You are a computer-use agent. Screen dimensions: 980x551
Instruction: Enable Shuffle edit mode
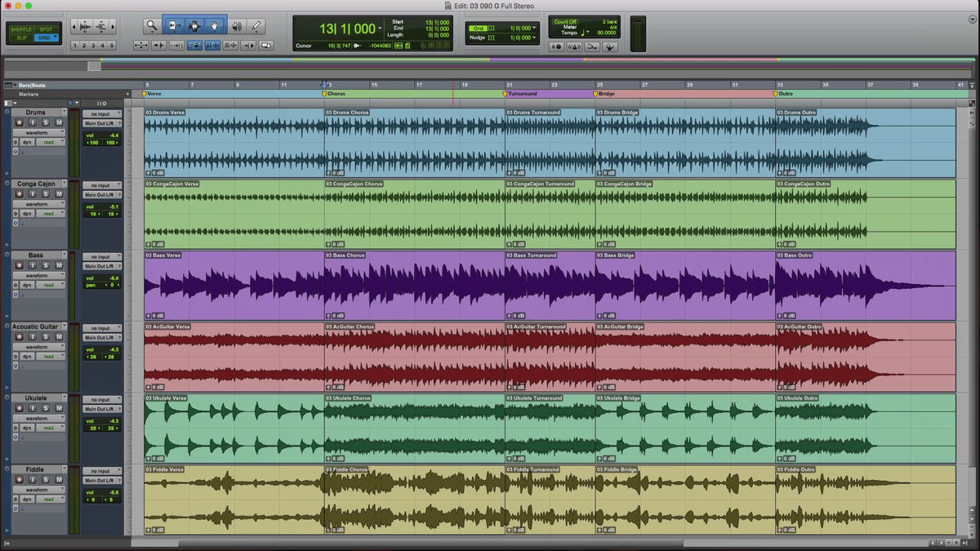click(x=21, y=29)
